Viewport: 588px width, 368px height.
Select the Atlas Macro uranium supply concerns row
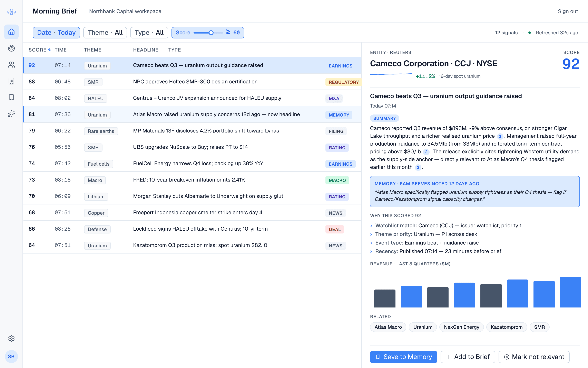[192, 114]
